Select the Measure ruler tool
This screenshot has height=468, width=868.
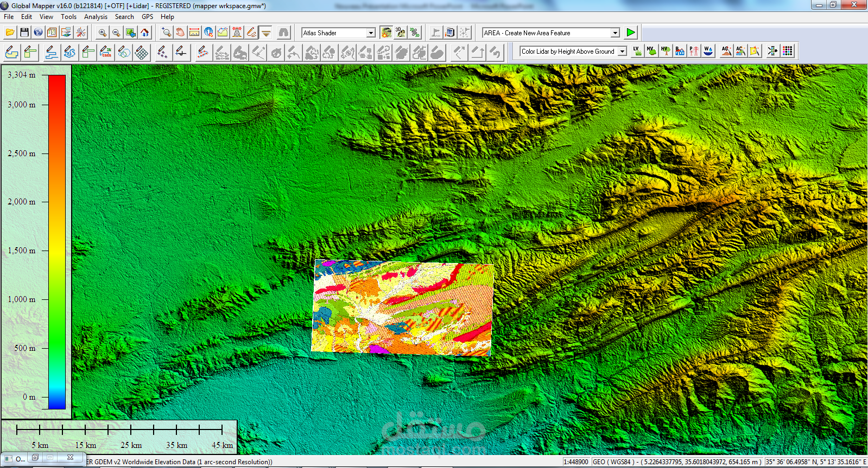(194, 33)
